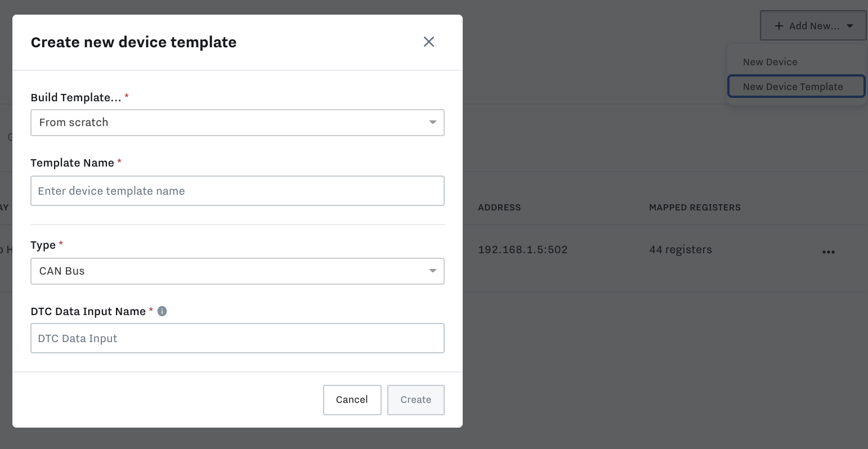This screenshot has height=449, width=868.
Task: Click the Cancel button
Action: click(352, 400)
